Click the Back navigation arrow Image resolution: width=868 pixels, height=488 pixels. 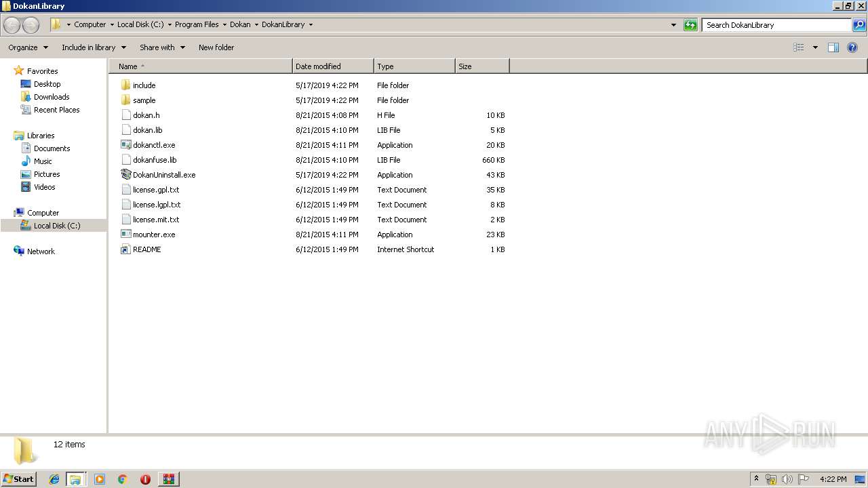(12, 25)
